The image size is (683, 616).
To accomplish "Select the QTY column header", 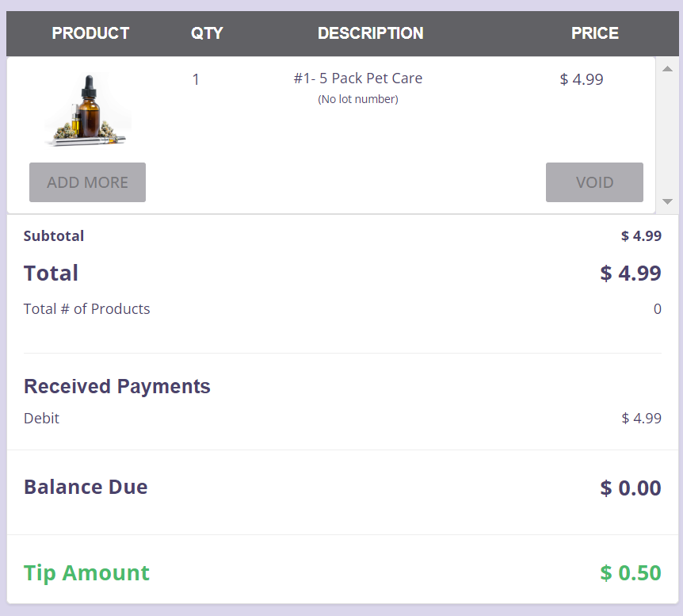I will coord(207,33).
